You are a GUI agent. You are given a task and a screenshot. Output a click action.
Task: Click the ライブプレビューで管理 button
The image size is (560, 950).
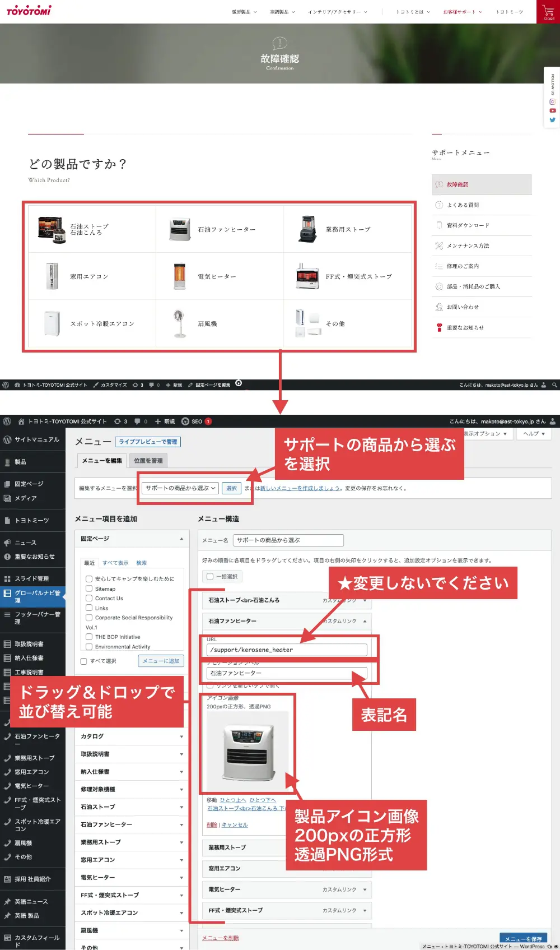[148, 442]
